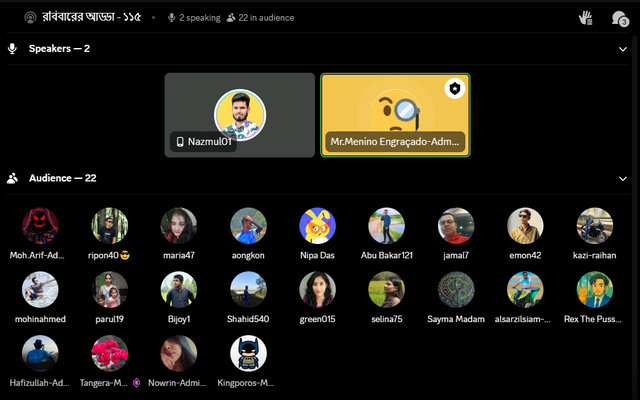Open Bijoy1 avatar
This screenshot has height=400, width=640.
[x=179, y=289]
